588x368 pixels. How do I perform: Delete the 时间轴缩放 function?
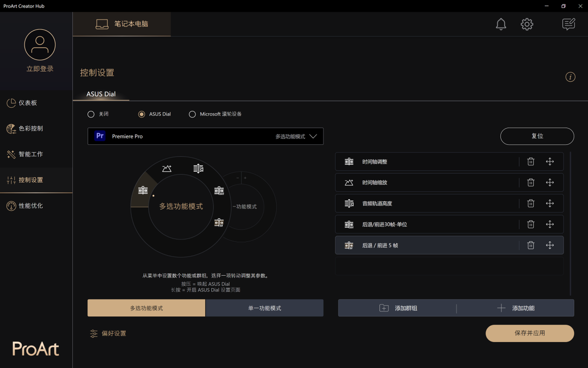point(531,183)
